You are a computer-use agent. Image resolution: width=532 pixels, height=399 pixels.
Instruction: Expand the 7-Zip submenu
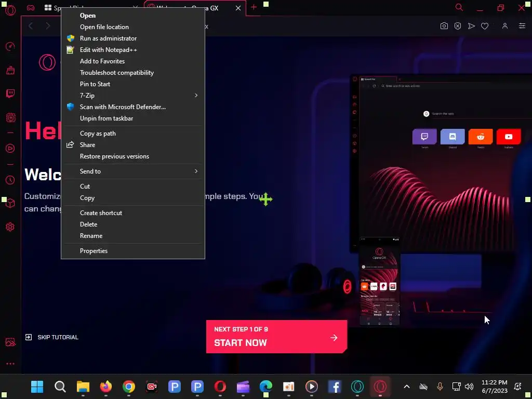[133, 96]
